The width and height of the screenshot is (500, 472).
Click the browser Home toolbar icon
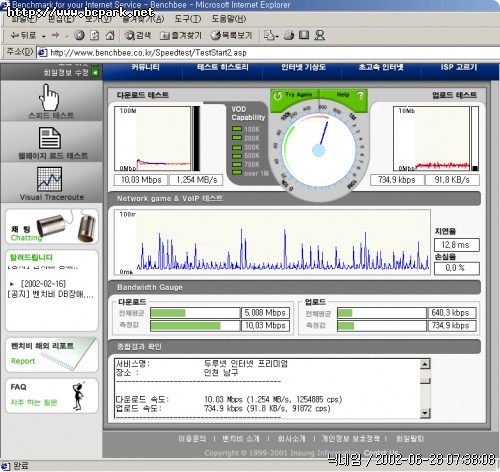110,35
